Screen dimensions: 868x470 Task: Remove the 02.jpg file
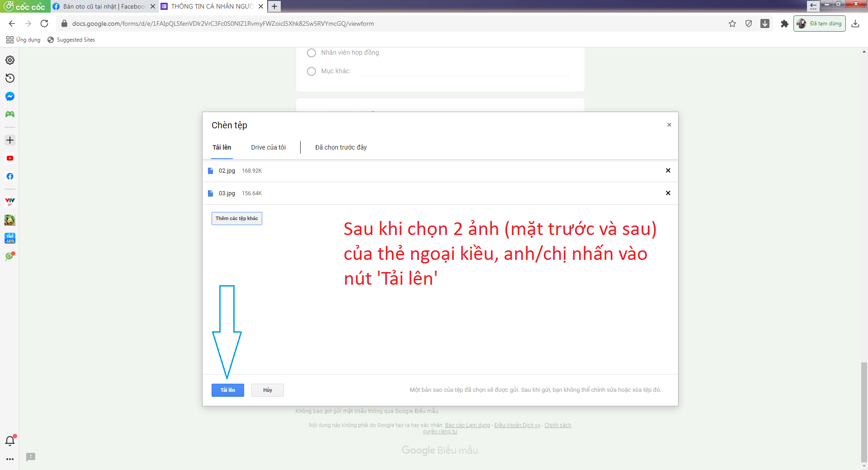coord(668,170)
